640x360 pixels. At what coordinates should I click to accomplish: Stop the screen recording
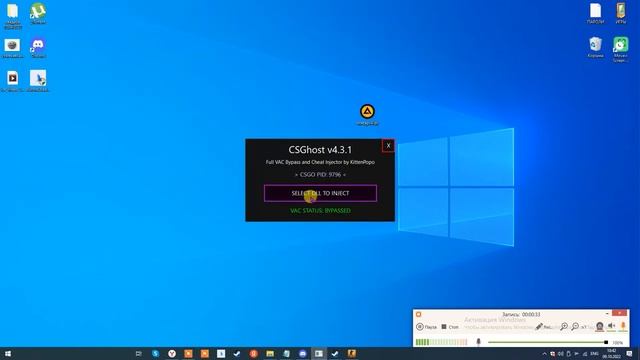450,327
